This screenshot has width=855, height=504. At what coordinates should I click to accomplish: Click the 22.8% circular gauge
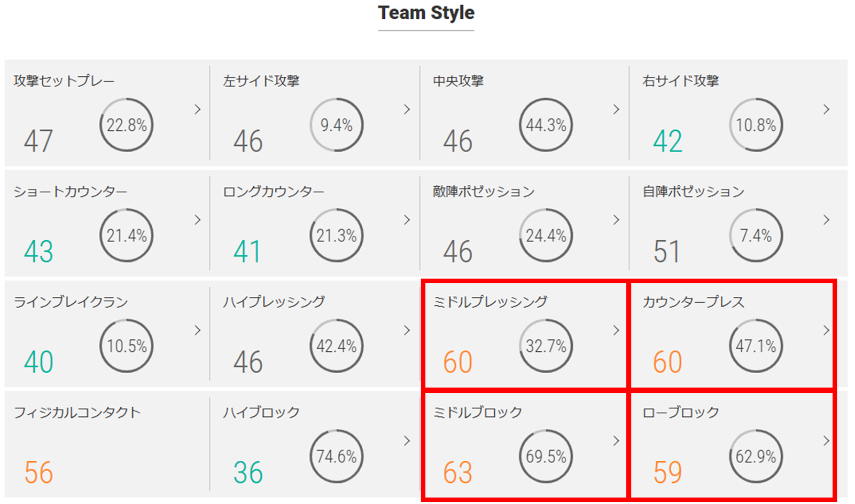[127, 125]
